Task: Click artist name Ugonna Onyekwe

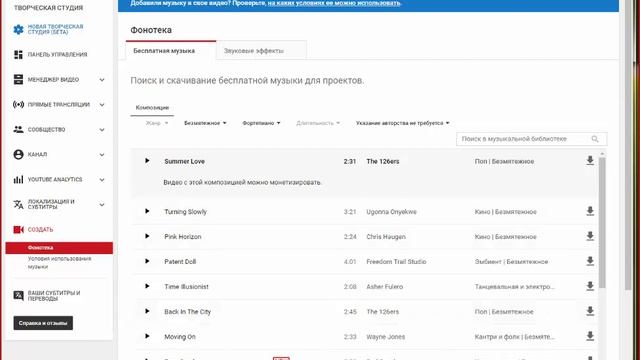Action: tap(391, 212)
